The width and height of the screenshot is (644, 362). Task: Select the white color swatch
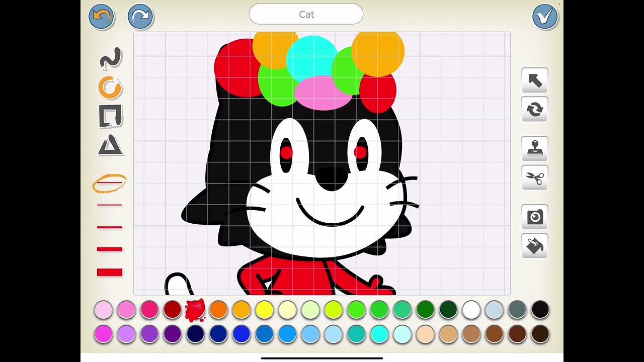point(471,310)
